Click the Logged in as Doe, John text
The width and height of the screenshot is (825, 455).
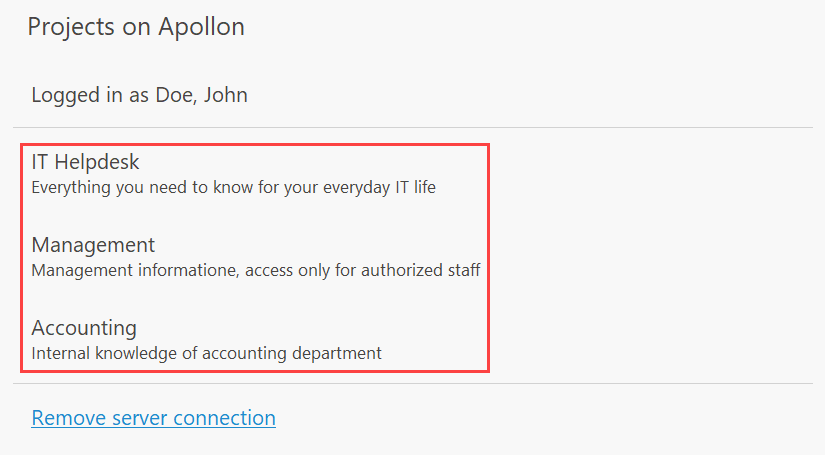click(139, 96)
